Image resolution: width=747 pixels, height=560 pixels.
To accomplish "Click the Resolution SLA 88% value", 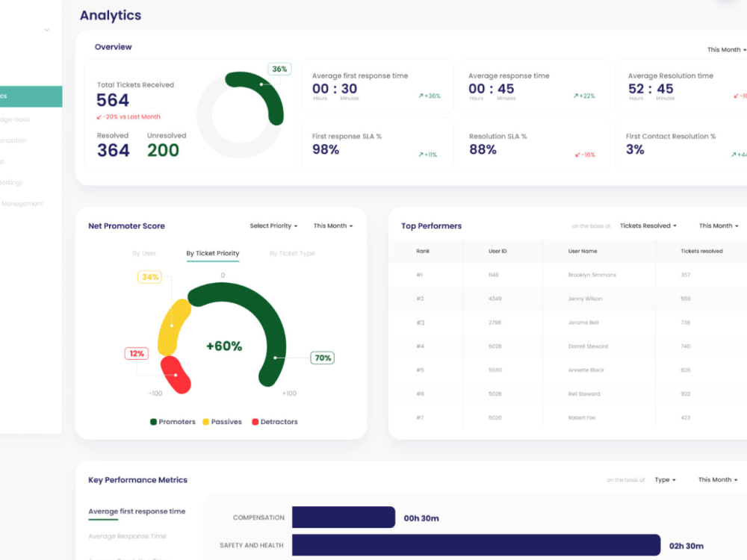I will tap(483, 149).
